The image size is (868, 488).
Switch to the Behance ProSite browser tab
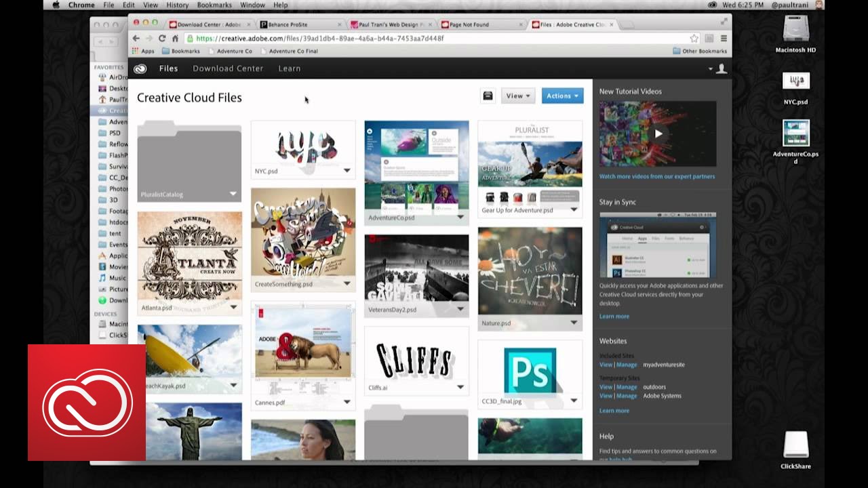300,24
